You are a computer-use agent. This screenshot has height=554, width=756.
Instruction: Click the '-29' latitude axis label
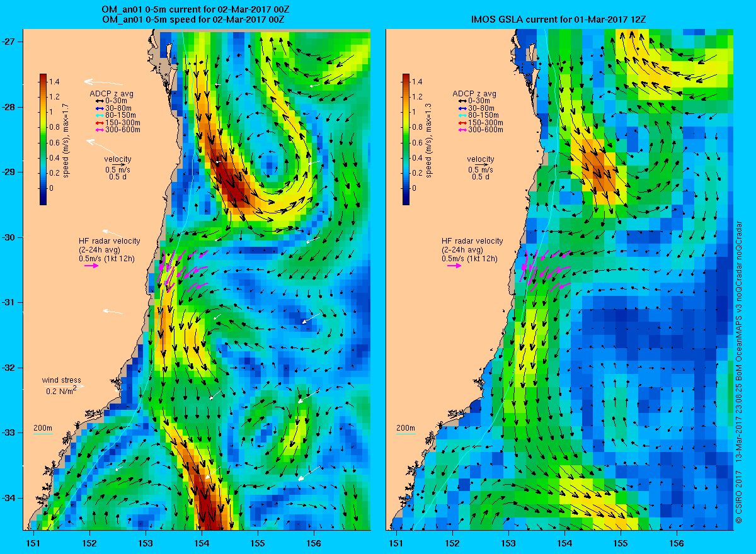click(9, 172)
